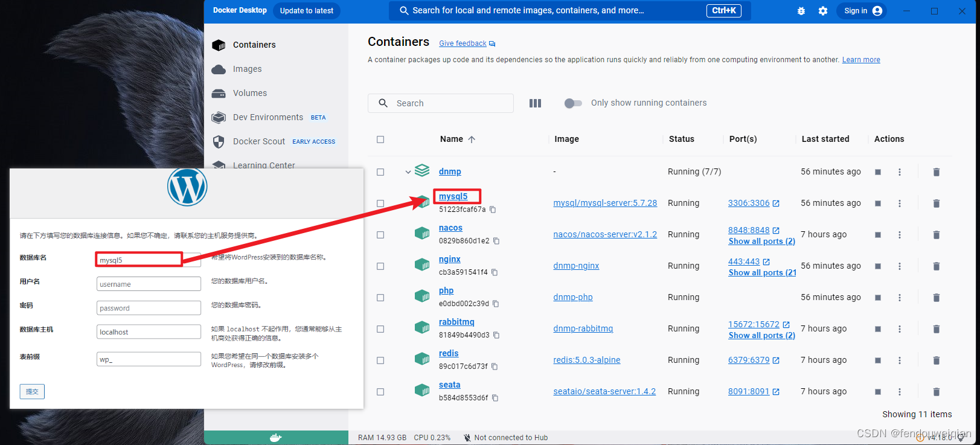
Task: Open Docker Scout in sidebar
Action: pyautogui.click(x=259, y=141)
